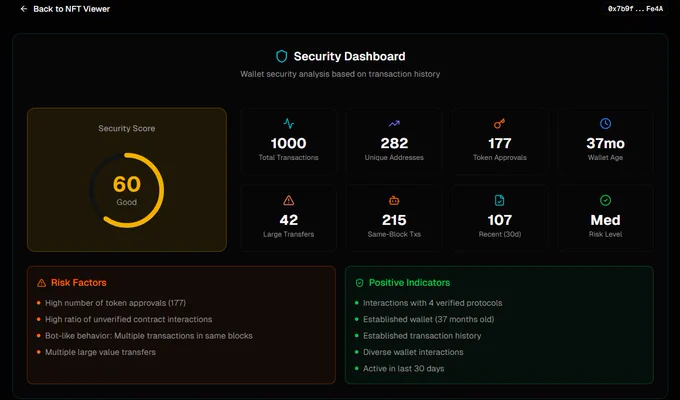
Task: Click the 'Security Score' label
Action: (x=127, y=128)
